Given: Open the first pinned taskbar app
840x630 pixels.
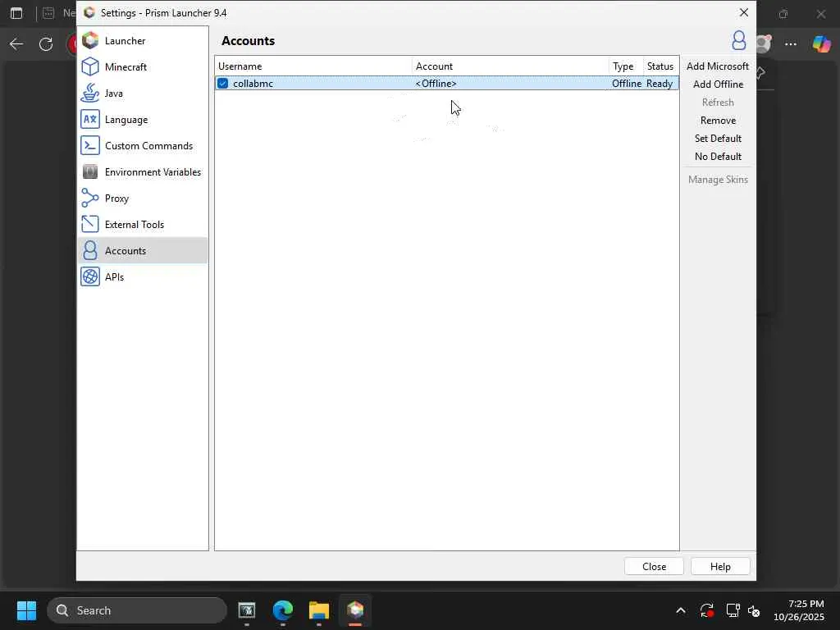Looking at the screenshot, I should (247, 610).
